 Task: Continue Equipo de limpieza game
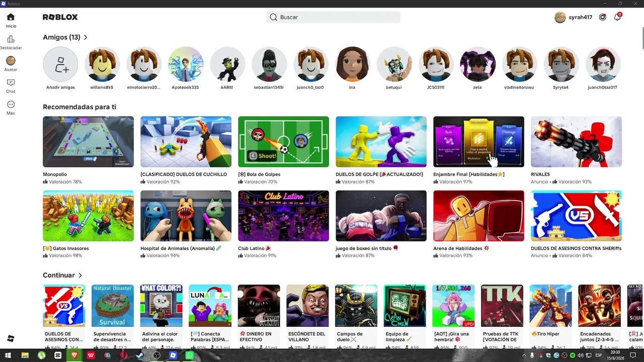[x=405, y=306]
